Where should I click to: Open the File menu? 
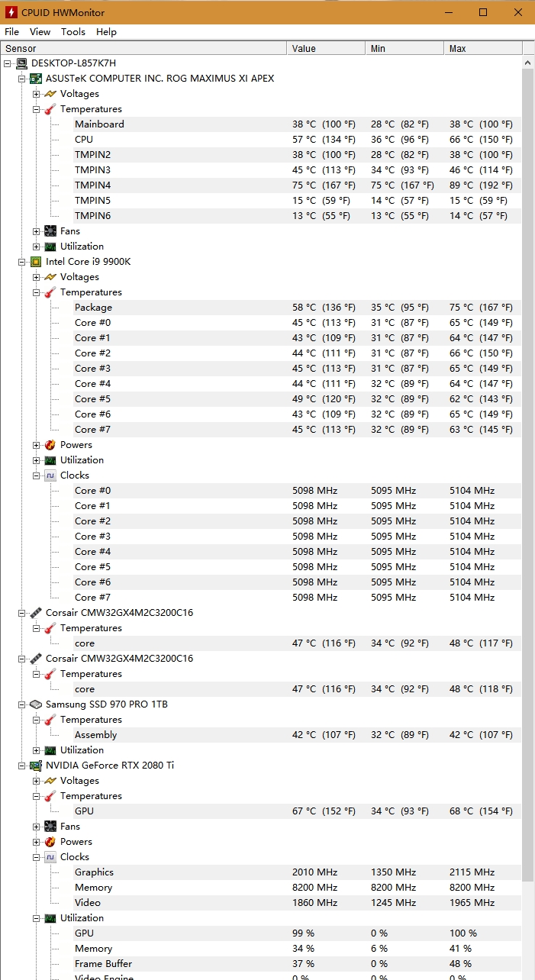click(x=11, y=32)
